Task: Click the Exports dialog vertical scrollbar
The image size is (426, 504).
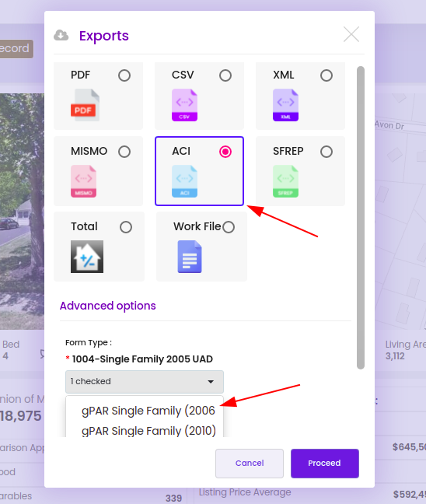Action: click(361, 218)
